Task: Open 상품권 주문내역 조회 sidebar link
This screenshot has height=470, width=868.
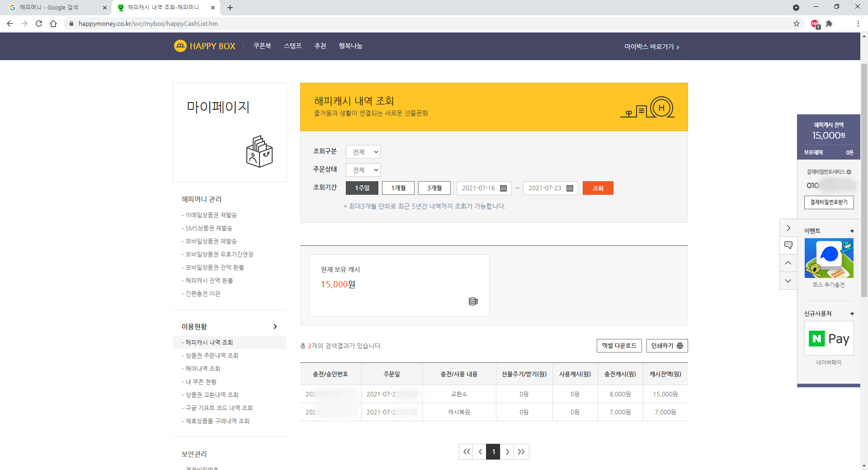Action: click(x=210, y=356)
